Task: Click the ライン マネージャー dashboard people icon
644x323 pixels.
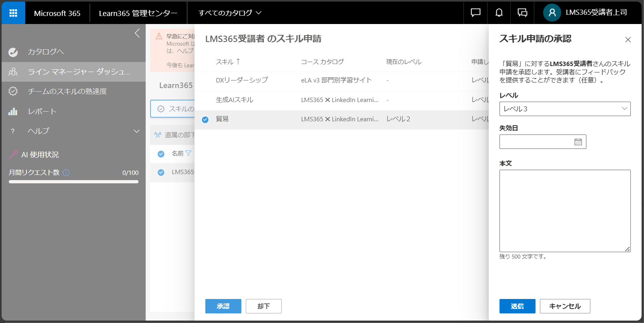Action: pos(13,72)
